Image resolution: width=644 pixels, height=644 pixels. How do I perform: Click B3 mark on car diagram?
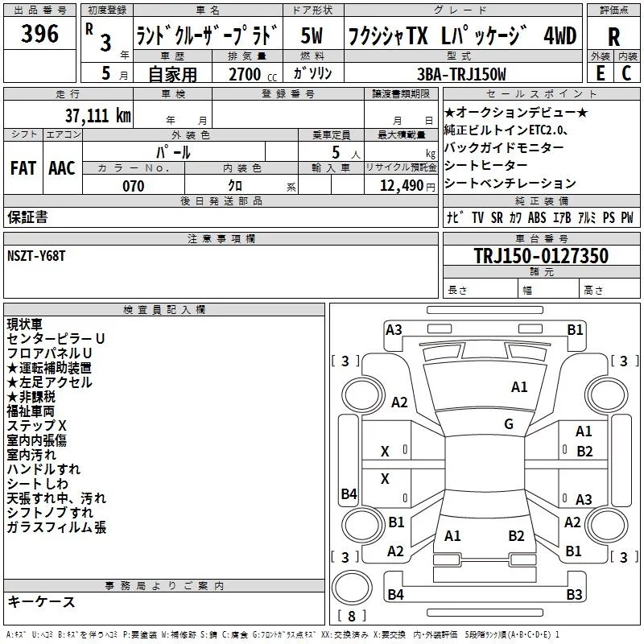pyautogui.click(x=574, y=594)
